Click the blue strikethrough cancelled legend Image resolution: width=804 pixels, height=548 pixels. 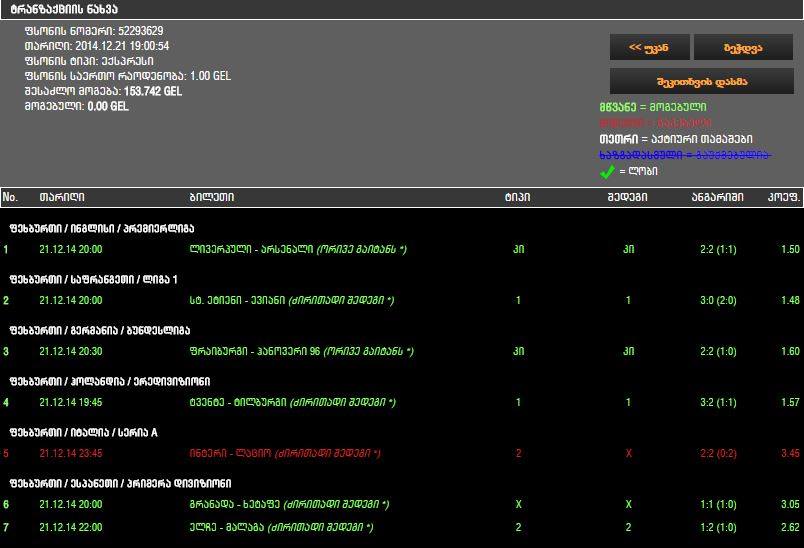point(685,155)
